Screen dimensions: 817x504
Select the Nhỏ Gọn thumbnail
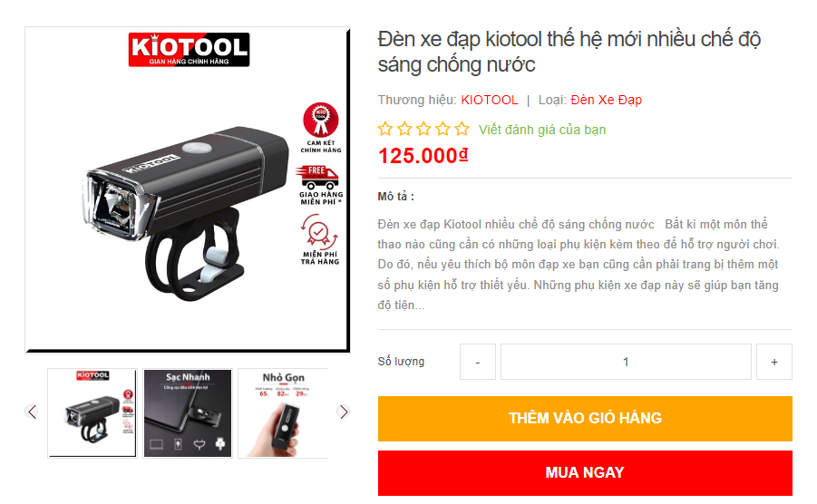tap(282, 412)
